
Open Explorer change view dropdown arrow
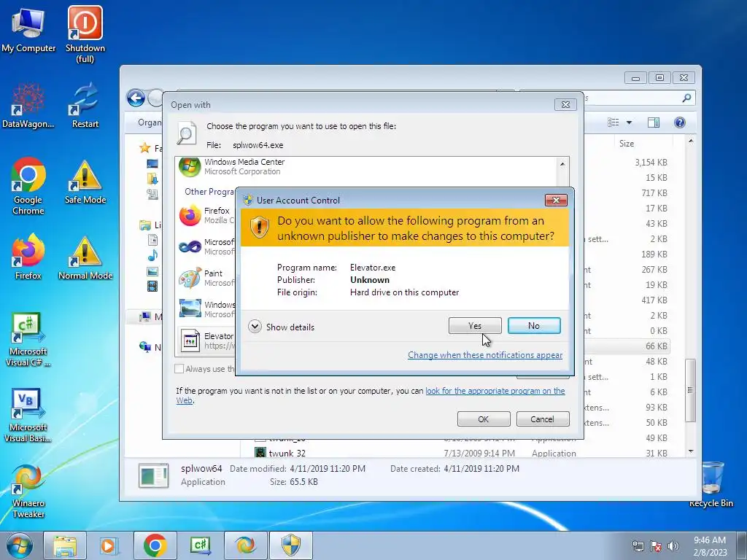point(629,122)
